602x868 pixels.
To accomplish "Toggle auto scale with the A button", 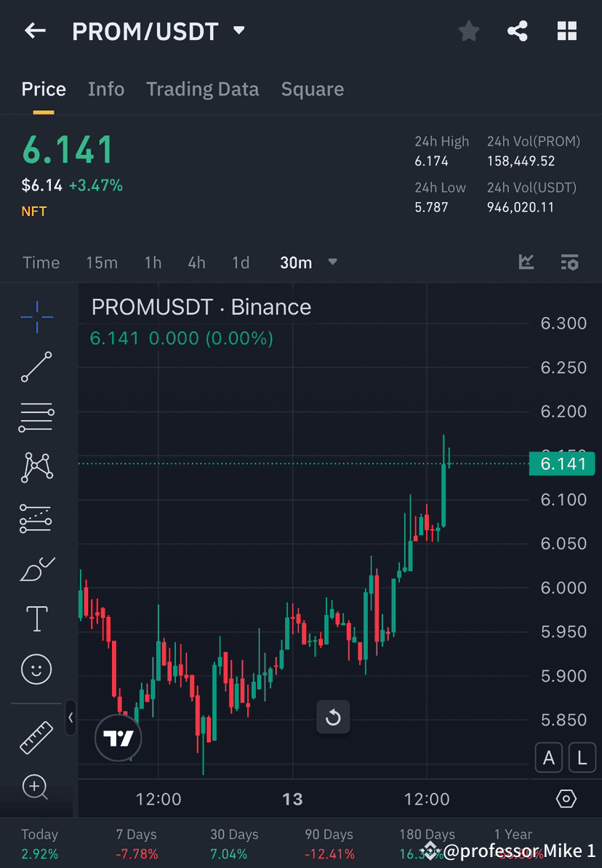I will (x=549, y=758).
